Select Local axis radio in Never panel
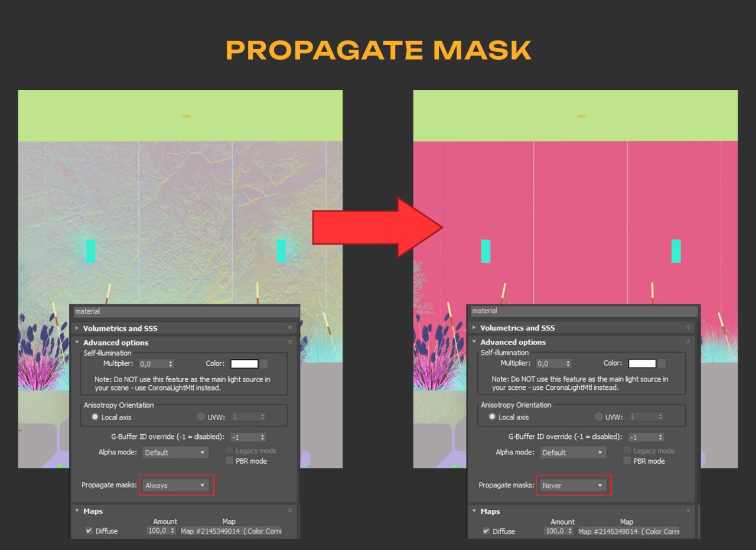Image resolution: width=756 pixels, height=550 pixels. point(492,417)
